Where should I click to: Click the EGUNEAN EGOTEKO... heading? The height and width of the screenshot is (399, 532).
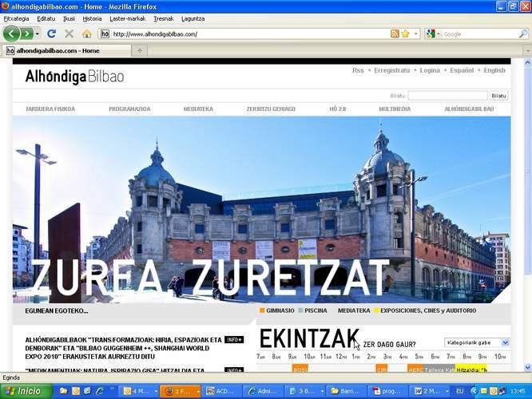(x=57, y=310)
